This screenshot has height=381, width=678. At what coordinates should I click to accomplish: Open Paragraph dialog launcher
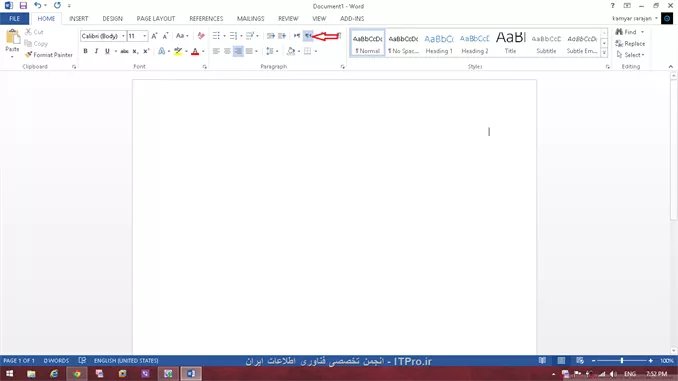[343, 67]
